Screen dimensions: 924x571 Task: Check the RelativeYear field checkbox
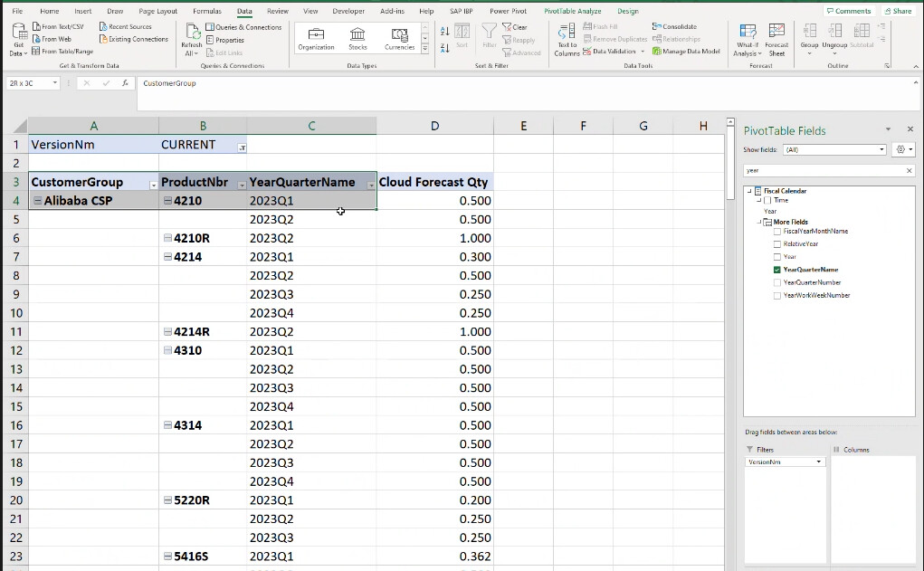point(776,243)
